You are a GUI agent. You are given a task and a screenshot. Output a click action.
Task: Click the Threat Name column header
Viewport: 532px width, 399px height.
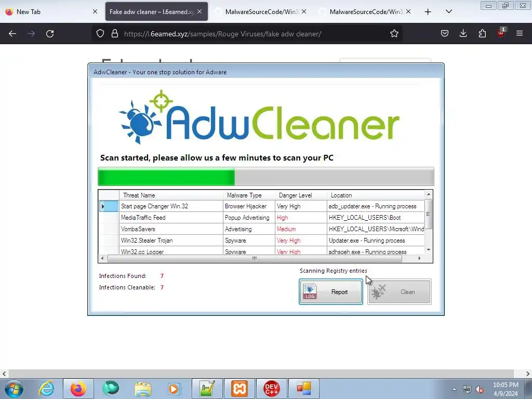(x=171, y=195)
